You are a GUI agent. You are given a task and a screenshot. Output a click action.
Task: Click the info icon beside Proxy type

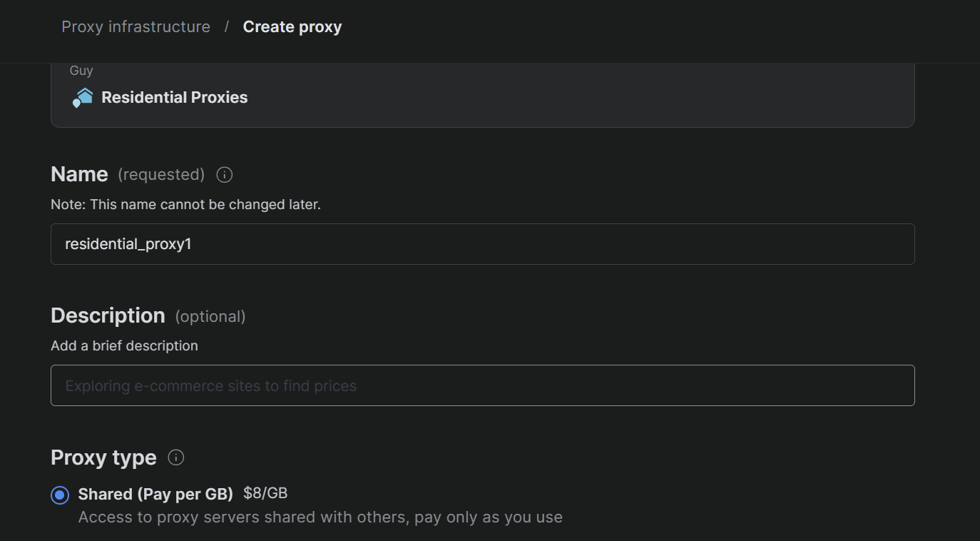(x=176, y=457)
